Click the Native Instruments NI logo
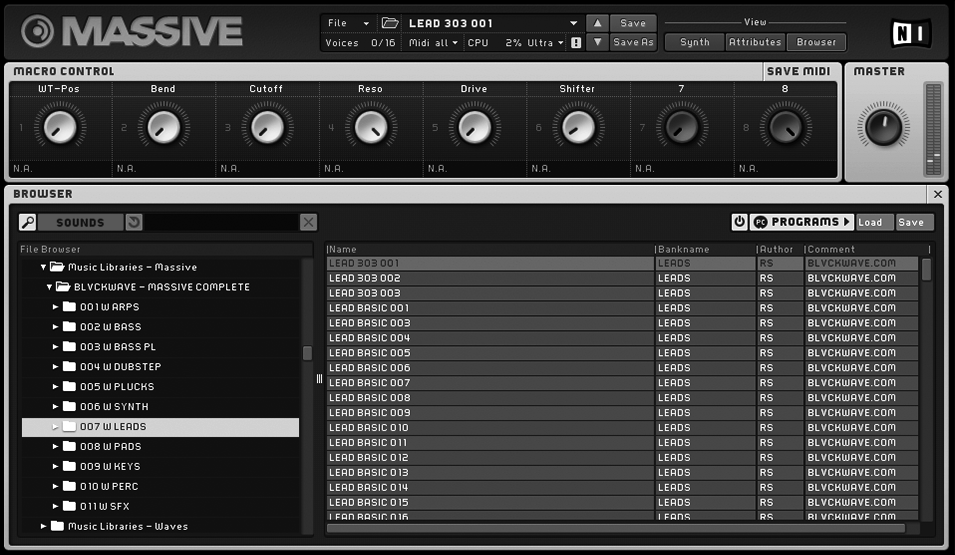 pyautogui.click(x=910, y=32)
